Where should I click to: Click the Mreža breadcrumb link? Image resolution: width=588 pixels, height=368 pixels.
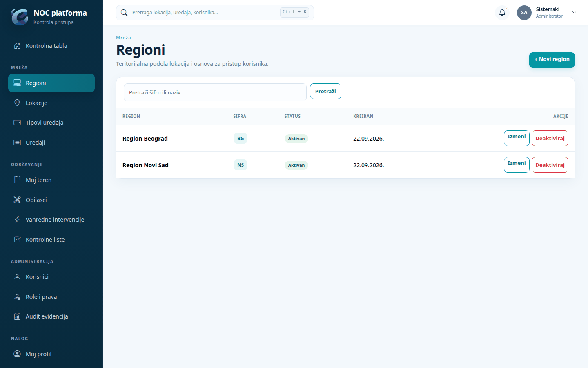123,38
